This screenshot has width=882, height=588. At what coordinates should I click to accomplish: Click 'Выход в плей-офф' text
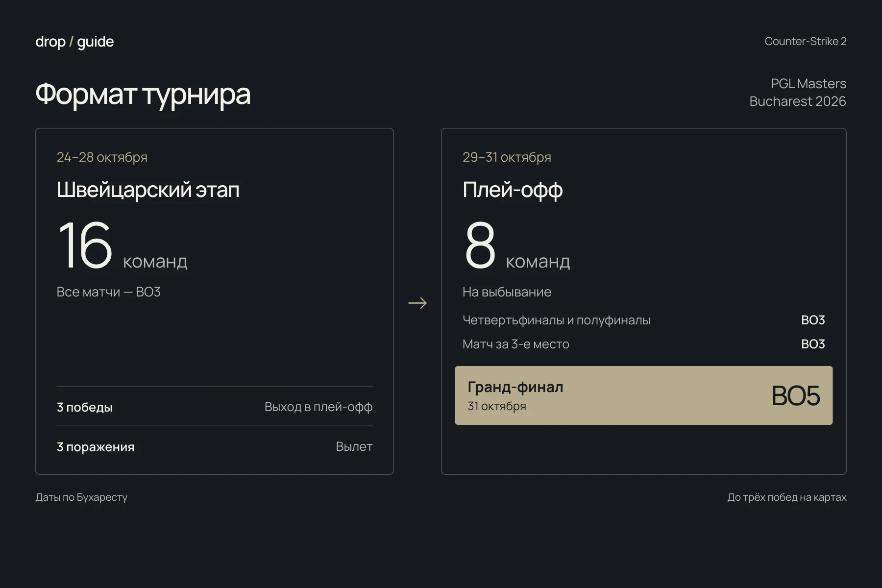[318, 407]
